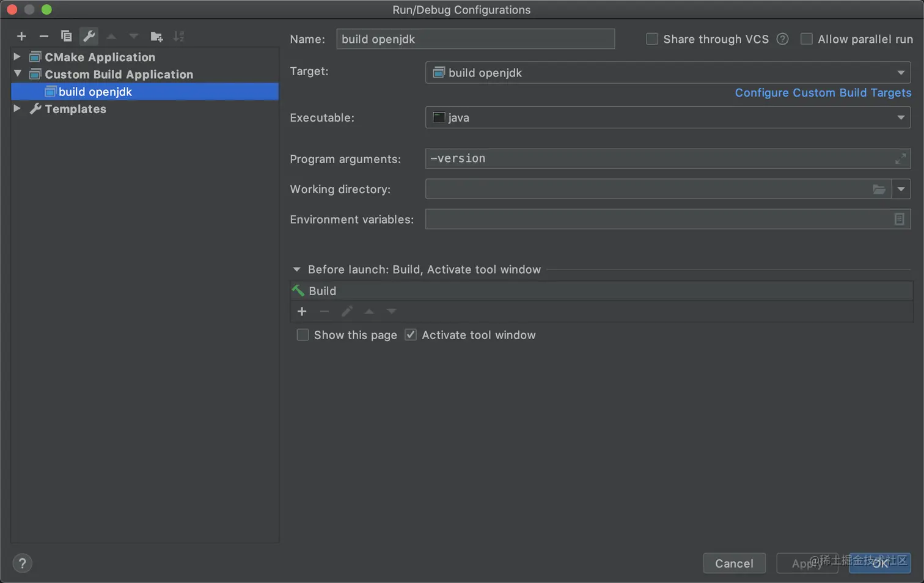This screenshot has height=583, width=924.
Task: Open edit templates wrench icon
Action: pos(89,37)
